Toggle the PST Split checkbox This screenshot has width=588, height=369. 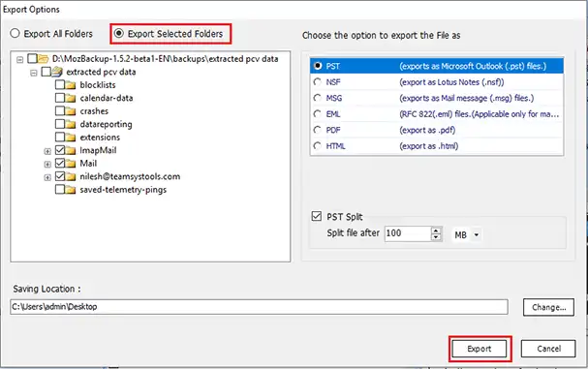click(x=317, y=216)
